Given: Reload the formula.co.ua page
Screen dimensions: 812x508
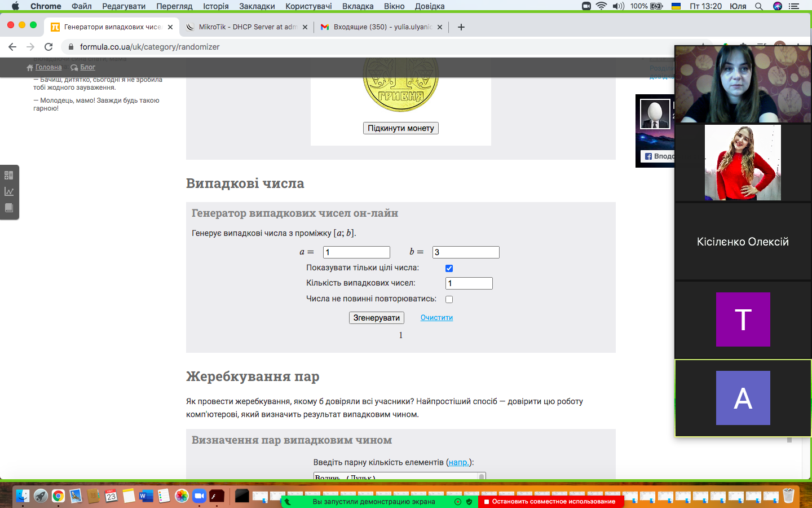Looking at the screenshot, I should (x=48, y=47).
